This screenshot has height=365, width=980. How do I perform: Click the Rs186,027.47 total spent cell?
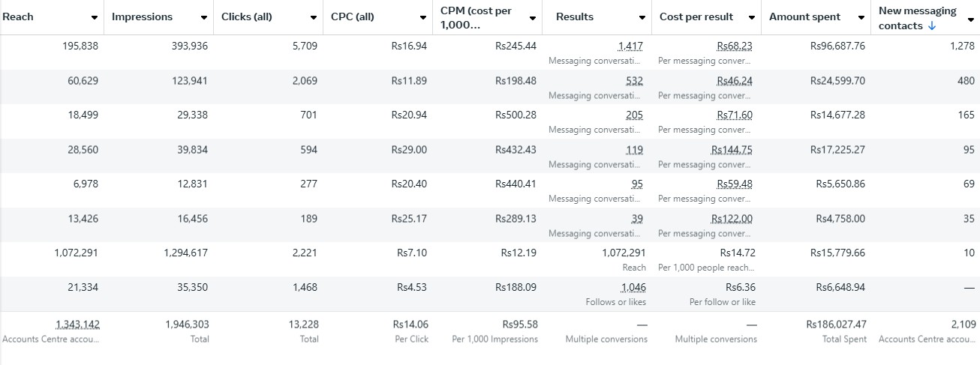point(835,325)
